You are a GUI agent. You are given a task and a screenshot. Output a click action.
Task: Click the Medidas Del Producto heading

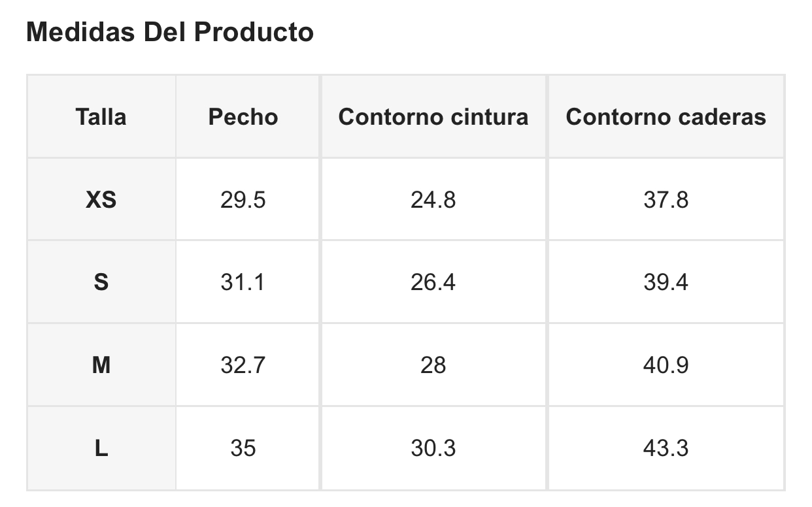point(170,32)
